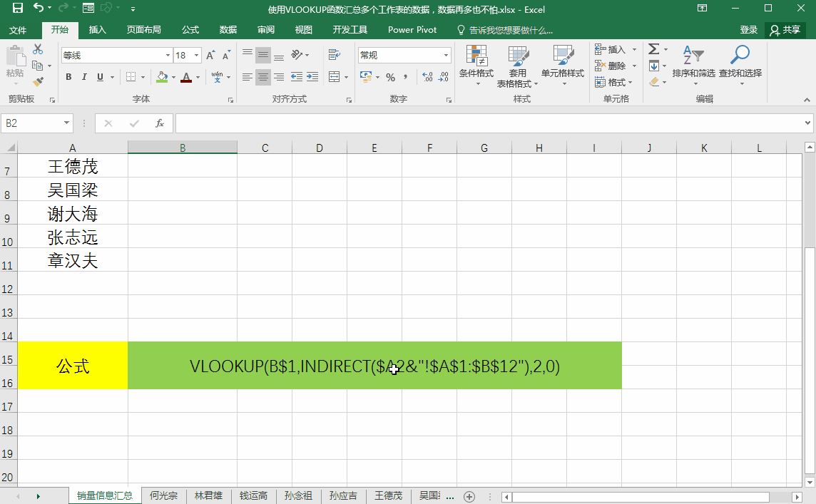Apply borders with the border icon

click(x=131, y=77)
